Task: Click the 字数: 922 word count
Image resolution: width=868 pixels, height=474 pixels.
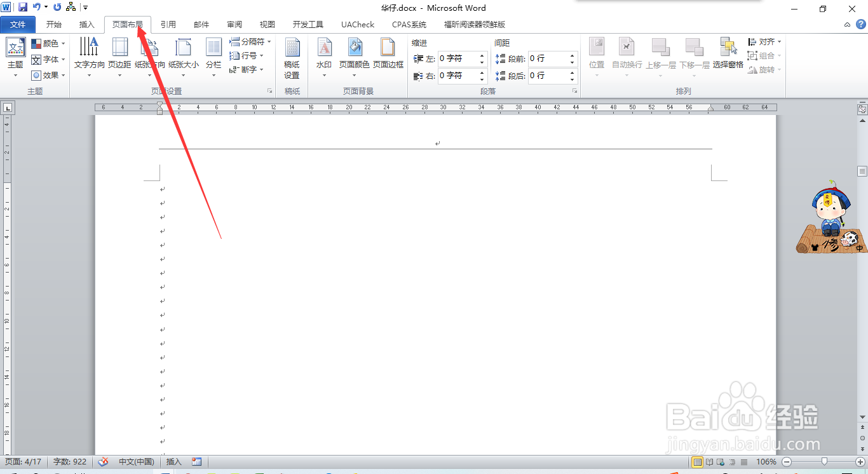Action: [x=69, y=462]
